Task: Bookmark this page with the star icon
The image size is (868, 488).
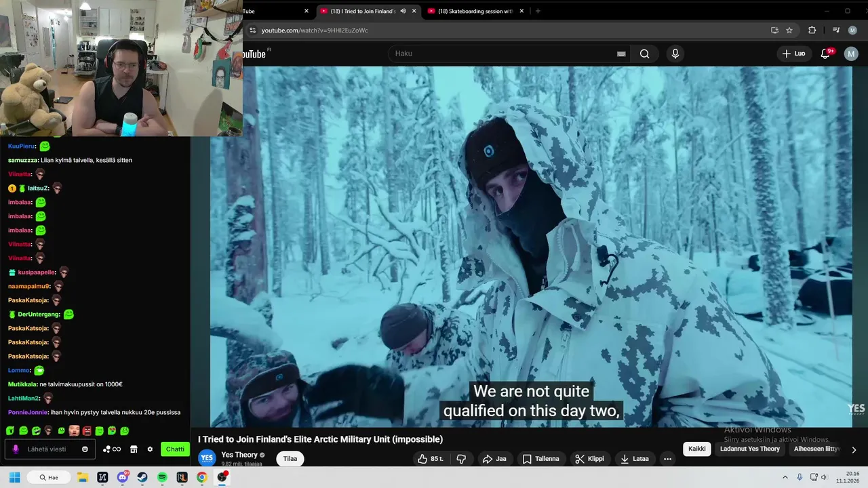Action: click(x=789, y=30)
